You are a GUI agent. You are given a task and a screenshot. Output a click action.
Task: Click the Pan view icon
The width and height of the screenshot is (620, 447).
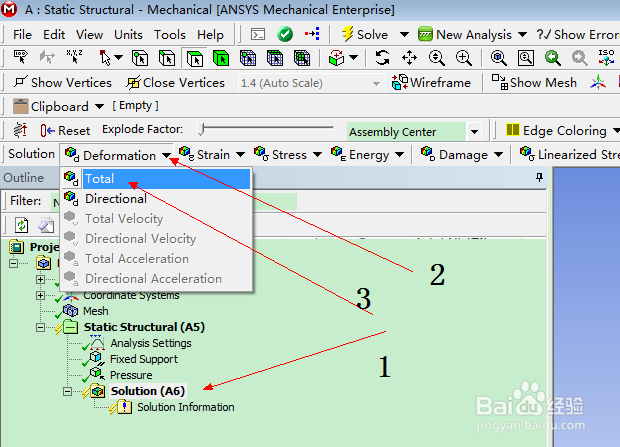coord(409,58)
